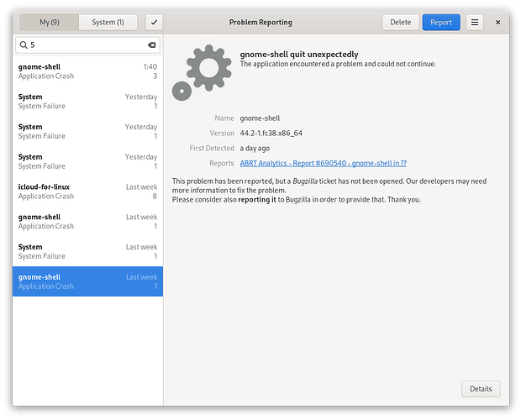521x420 pixels.
Task: Select icloud-for-linux Application Crash entry
Action: tap(87, 192)
